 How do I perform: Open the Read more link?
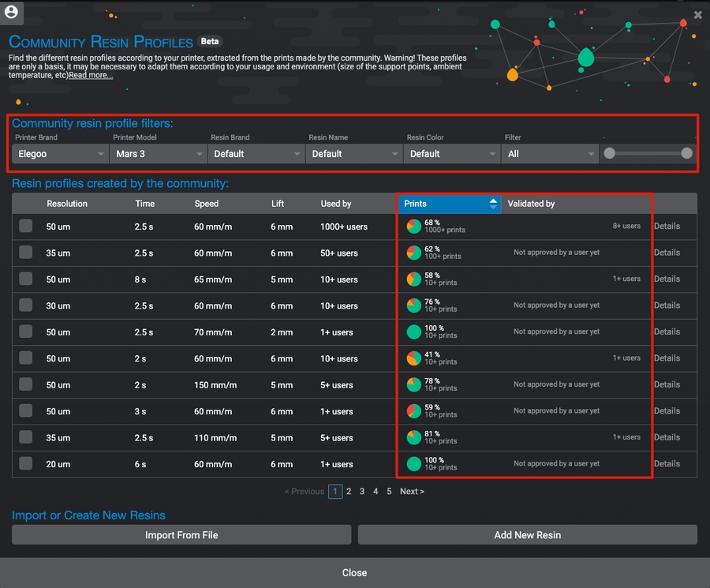[91, 76]
